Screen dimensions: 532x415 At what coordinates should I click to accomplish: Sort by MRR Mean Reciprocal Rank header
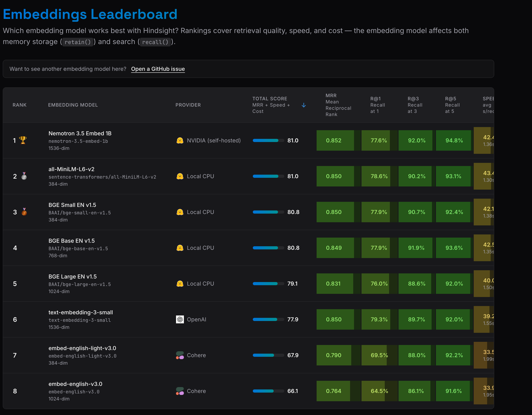[338, 105]
